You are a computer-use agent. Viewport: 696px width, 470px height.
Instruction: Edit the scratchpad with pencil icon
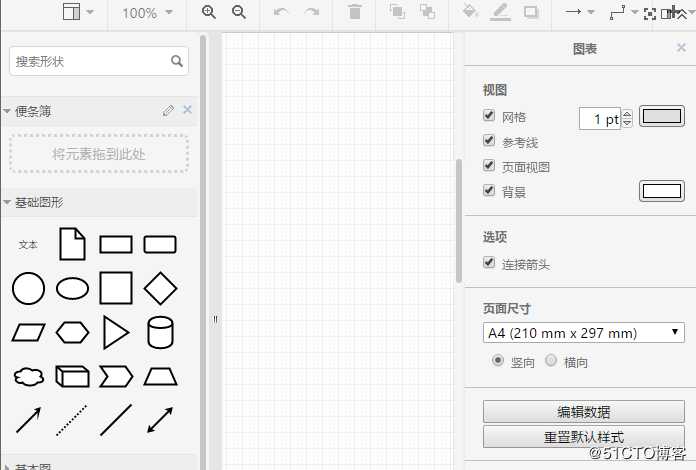[168, 110]
